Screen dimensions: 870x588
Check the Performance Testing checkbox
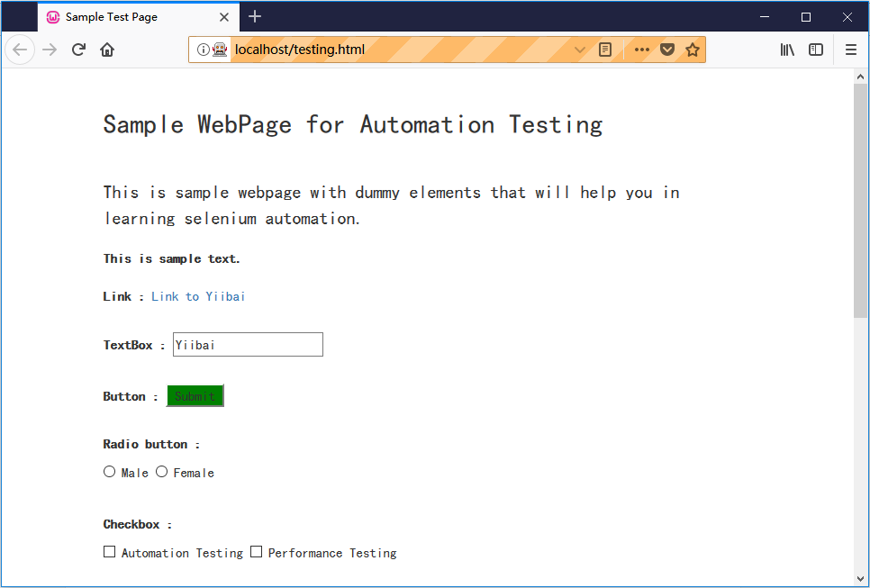click(256, 552)
